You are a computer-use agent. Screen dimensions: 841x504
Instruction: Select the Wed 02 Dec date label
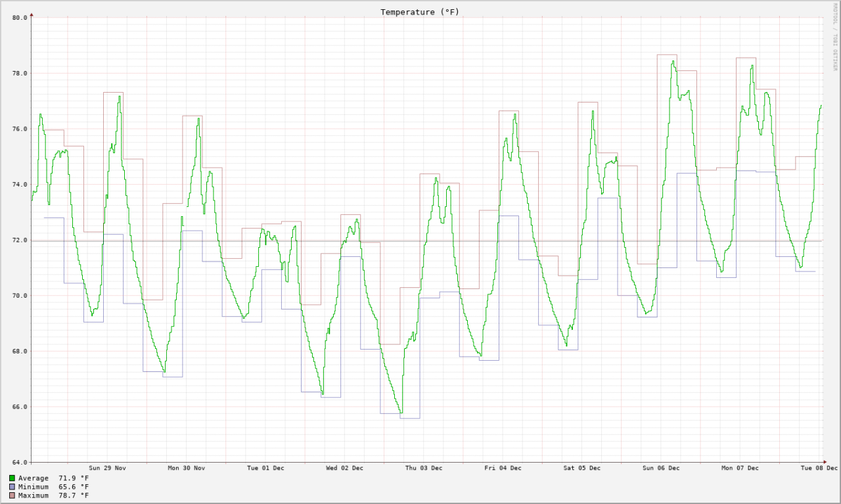(344, 468)
